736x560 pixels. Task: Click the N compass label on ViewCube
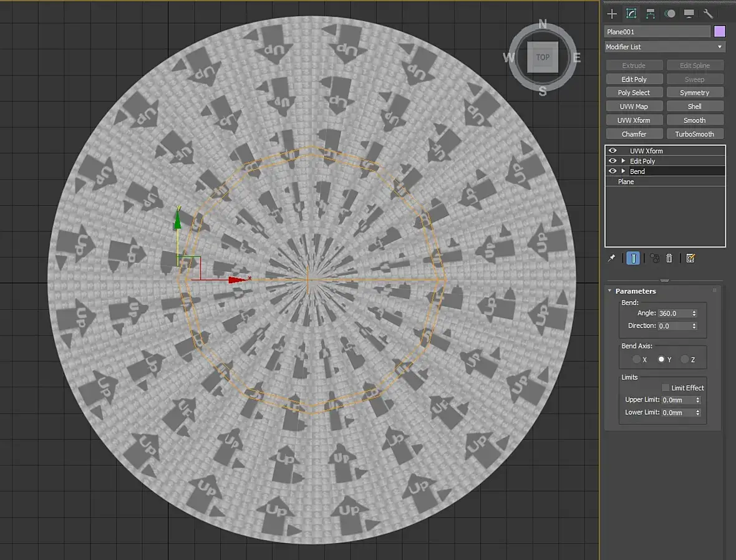[x=543, y=24]
